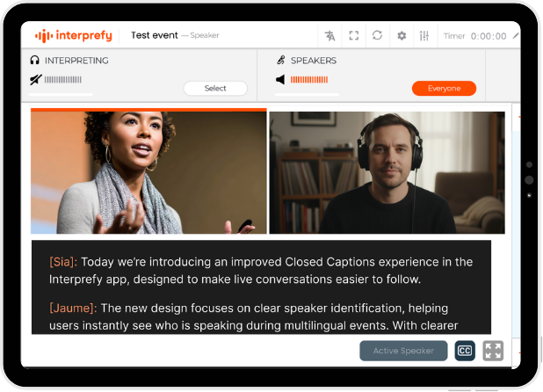Adjust the interpreting volume slider

point(61,94)
